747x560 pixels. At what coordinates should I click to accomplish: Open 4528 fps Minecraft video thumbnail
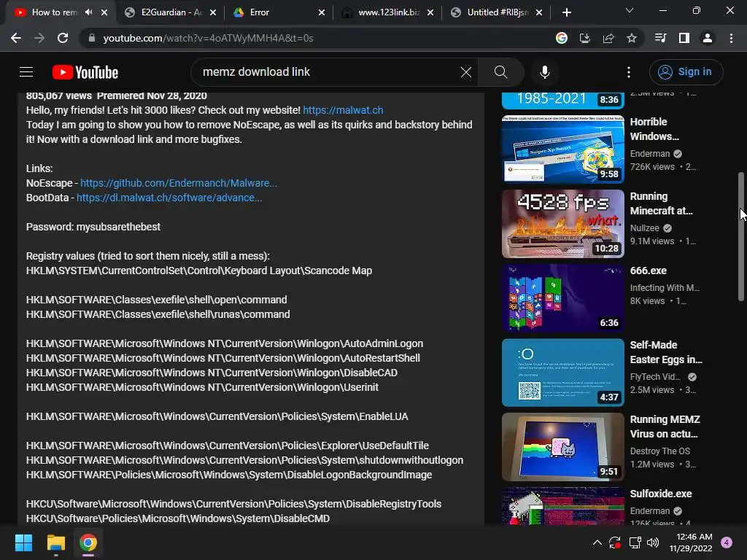point(562,224)
